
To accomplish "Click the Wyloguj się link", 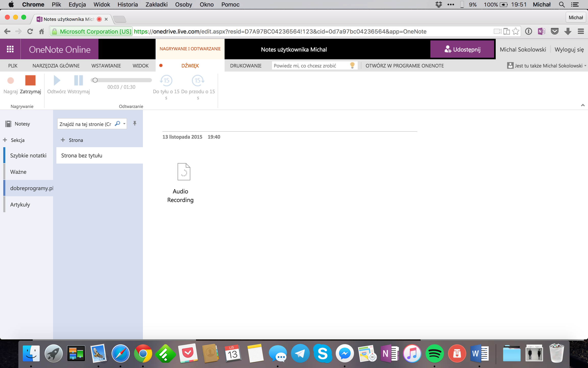I will coord(569,49).
